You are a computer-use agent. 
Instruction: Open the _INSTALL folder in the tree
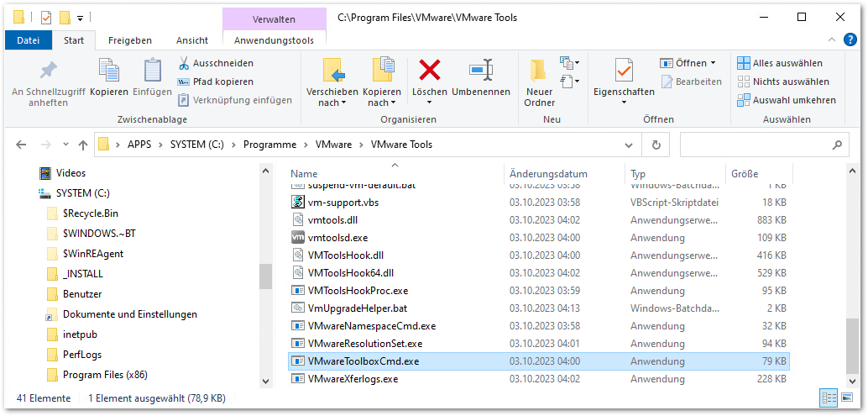82,274
